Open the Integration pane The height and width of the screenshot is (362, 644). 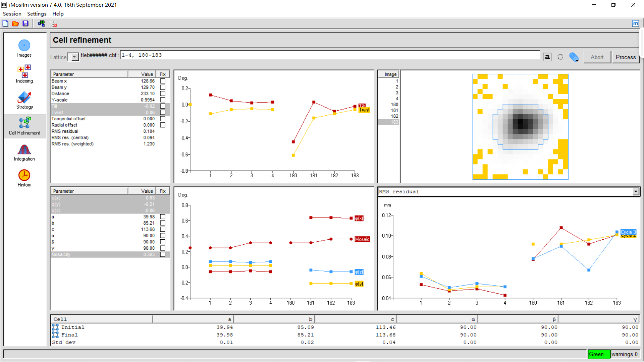coord(24,153)
